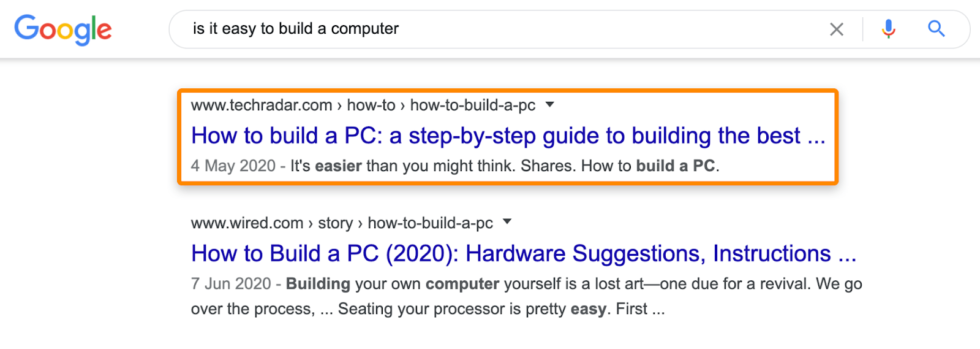
Task: Click the www.techradar.com domain text
Action: 262,105
